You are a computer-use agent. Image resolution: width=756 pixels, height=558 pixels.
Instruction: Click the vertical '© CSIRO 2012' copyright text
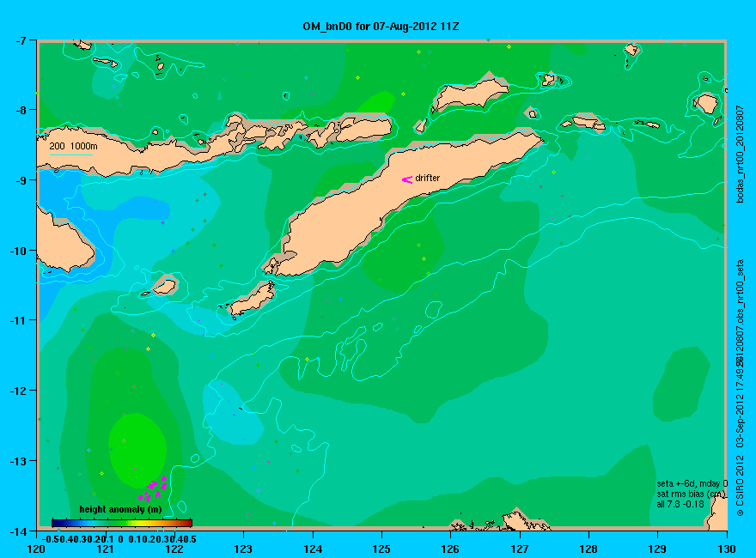741,487
